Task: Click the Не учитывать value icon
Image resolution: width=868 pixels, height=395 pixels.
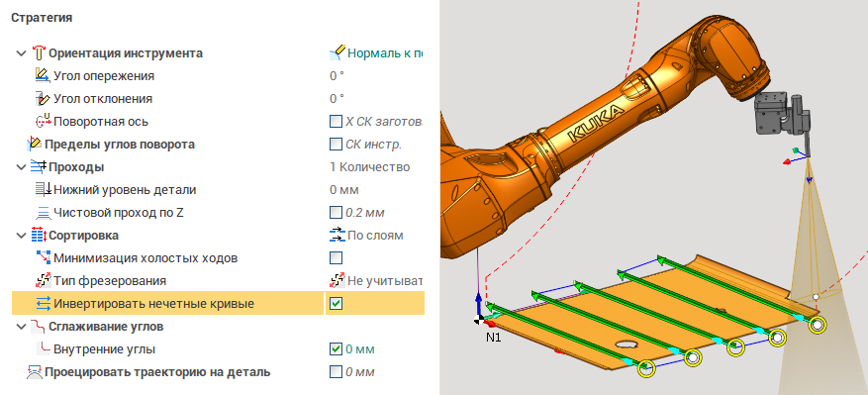Action: tap(338, 281)
